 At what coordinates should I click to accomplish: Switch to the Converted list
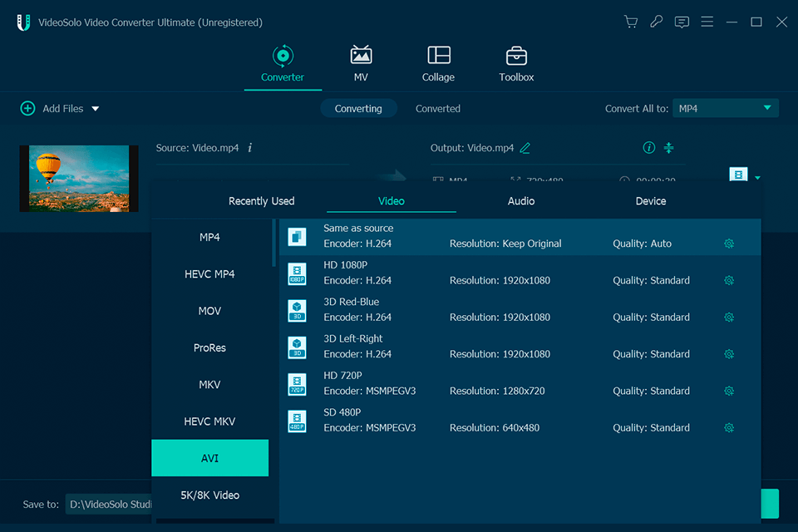[437, 108]
